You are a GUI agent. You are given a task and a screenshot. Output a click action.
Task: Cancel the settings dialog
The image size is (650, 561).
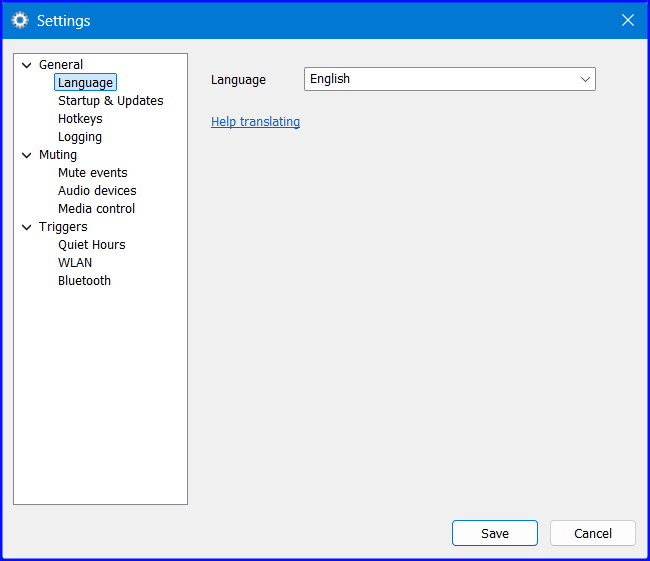pyautogui.click(x=593, y=533)
